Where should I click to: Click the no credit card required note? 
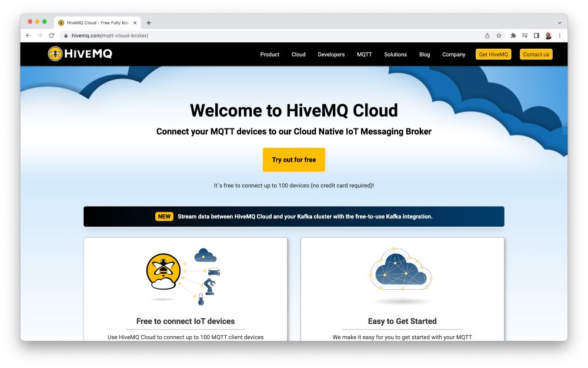click(294, 185)
